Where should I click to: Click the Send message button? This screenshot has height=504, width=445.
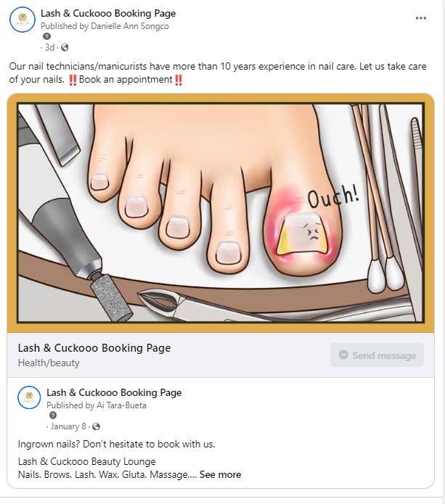(x=377, y=355)
